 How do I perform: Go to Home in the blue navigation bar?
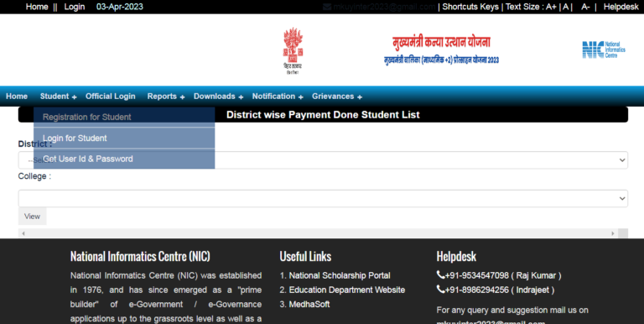17,97
